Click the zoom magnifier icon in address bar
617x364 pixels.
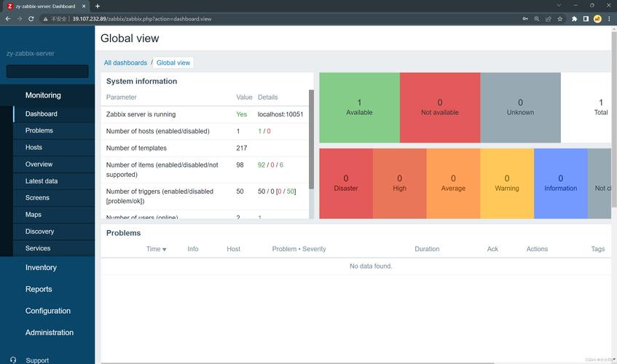tap(537, 18)
